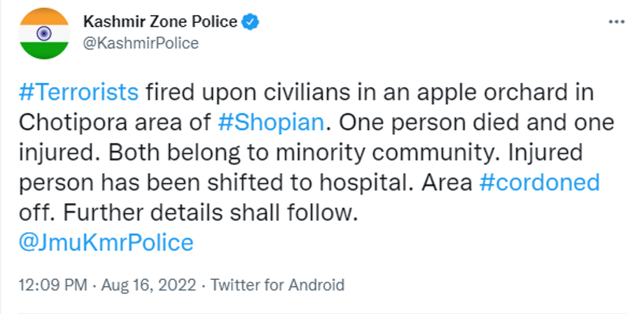
Task: Open the #Terrorists hashtag
Action: click(x=78, y=92)
